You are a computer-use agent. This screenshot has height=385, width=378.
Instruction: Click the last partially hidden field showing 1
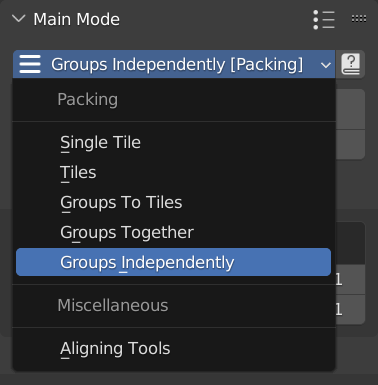click(350, 310)
